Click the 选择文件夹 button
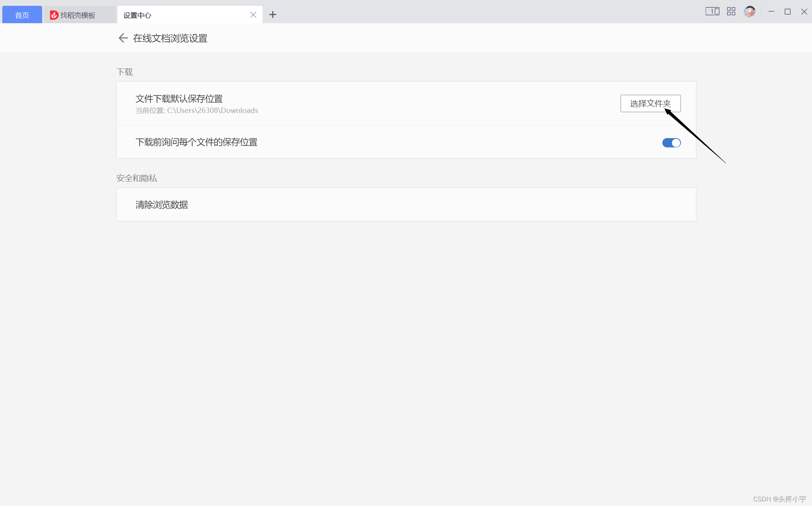This screenshot has width=812, height=506. (650, 103)
